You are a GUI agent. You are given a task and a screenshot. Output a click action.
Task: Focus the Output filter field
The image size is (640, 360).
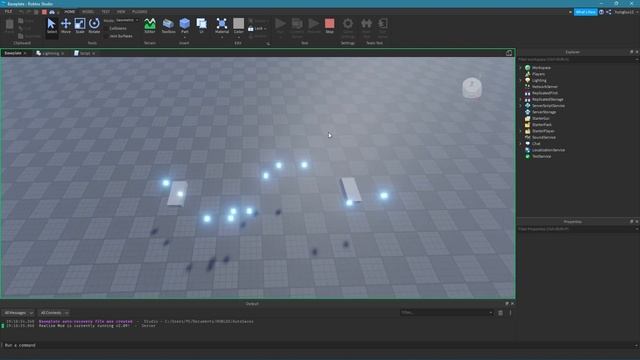(447, 313)
